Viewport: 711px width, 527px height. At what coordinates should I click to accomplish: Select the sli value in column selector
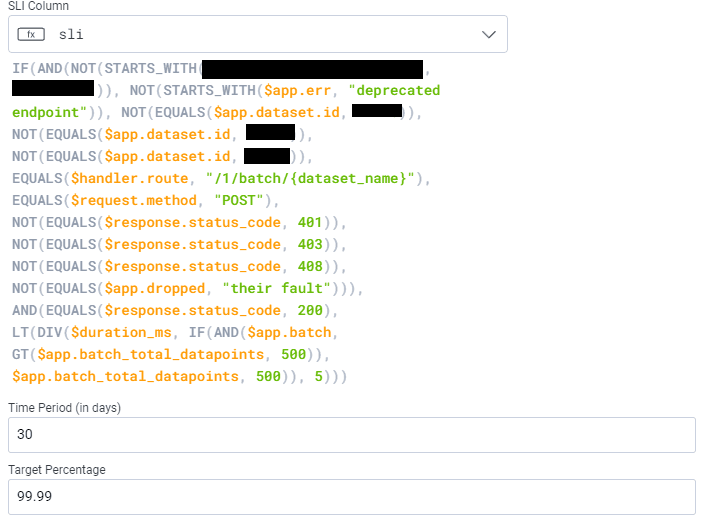pos(71,34)
